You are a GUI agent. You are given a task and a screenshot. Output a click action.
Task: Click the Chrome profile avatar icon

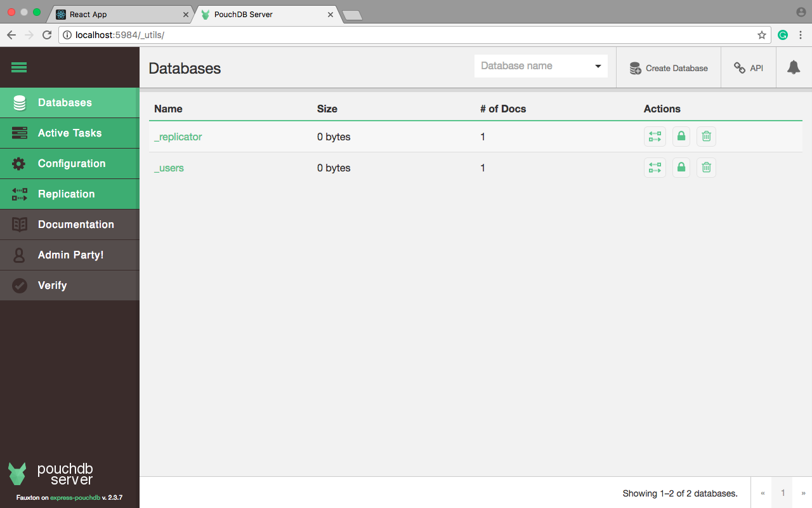[801, 12]
